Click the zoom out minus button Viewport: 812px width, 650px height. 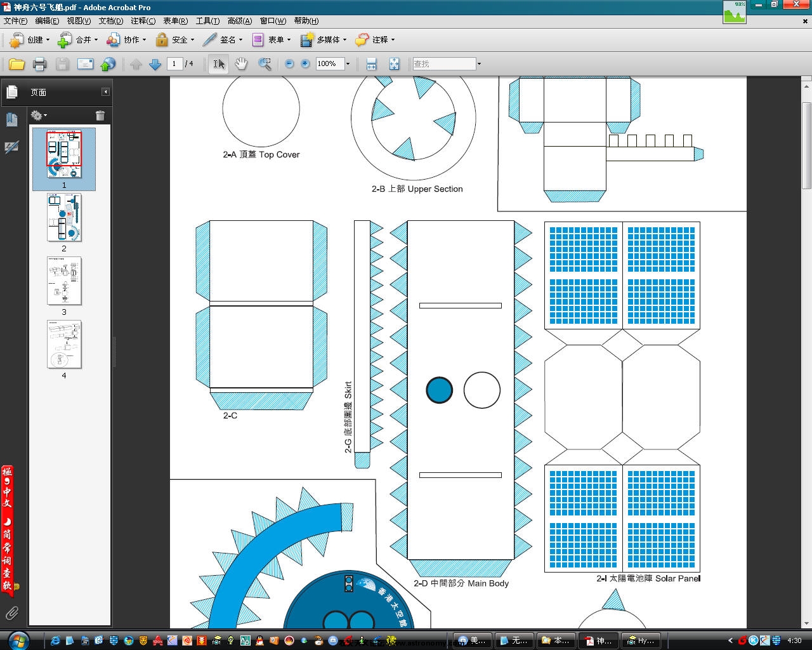(289, 64)
